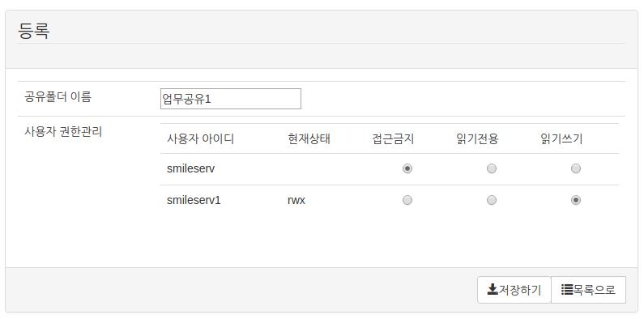Select 접근금지 for user smileserv
The image size is (644, 319).
407,168
